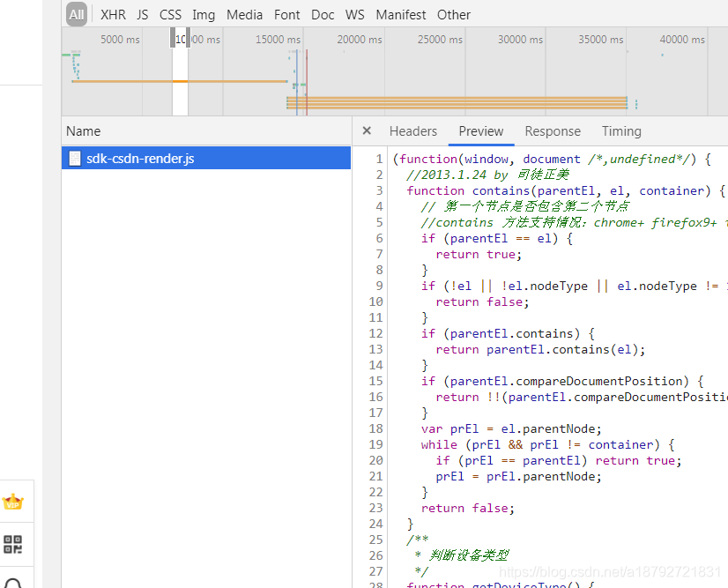Click the file icon beside sdk-csdn-render.js

(x=75, y=159)
